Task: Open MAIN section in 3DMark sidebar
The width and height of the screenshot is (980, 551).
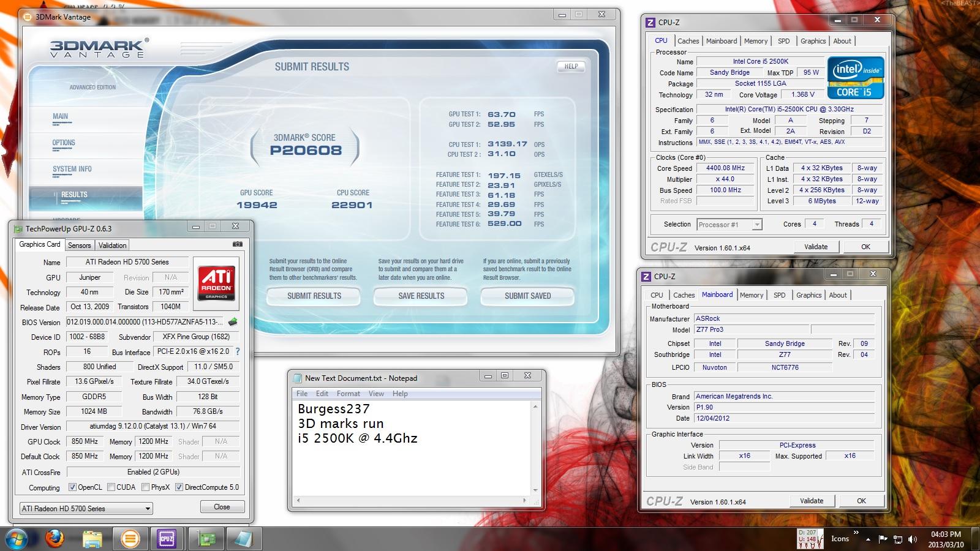Action: [x=61, y=116]
